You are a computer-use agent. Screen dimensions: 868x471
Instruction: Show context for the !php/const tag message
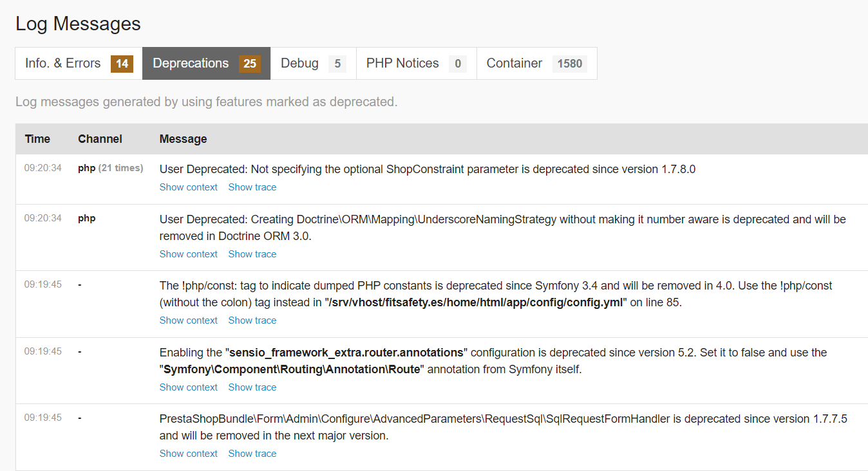click(x=189, y=320)
